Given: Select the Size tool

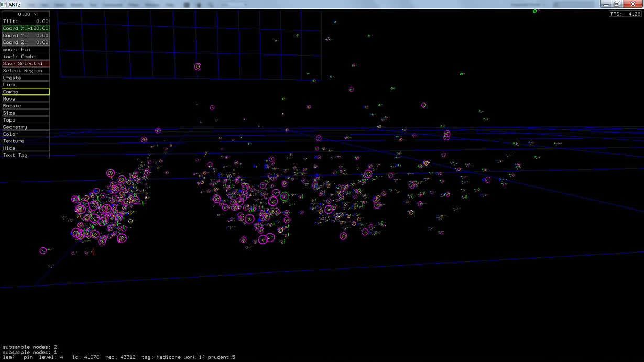Looking at the screenshot, I should tap(26, 113).
